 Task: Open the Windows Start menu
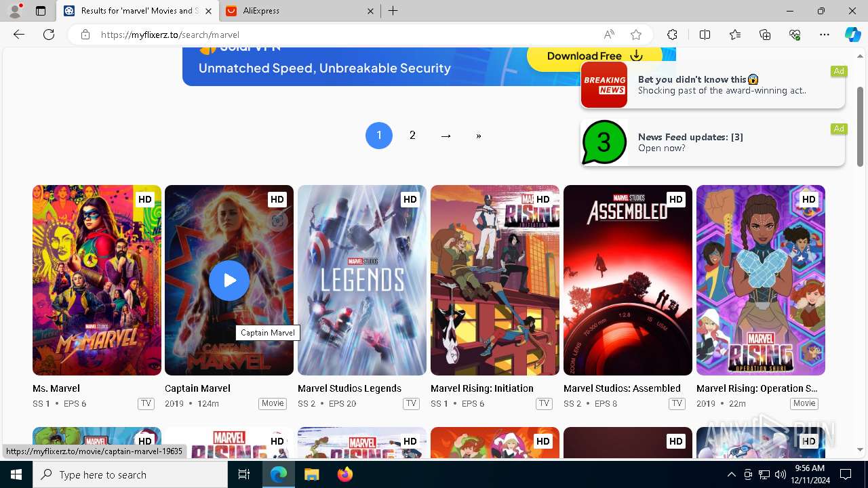pyautogui.click(x=16, y=474)
